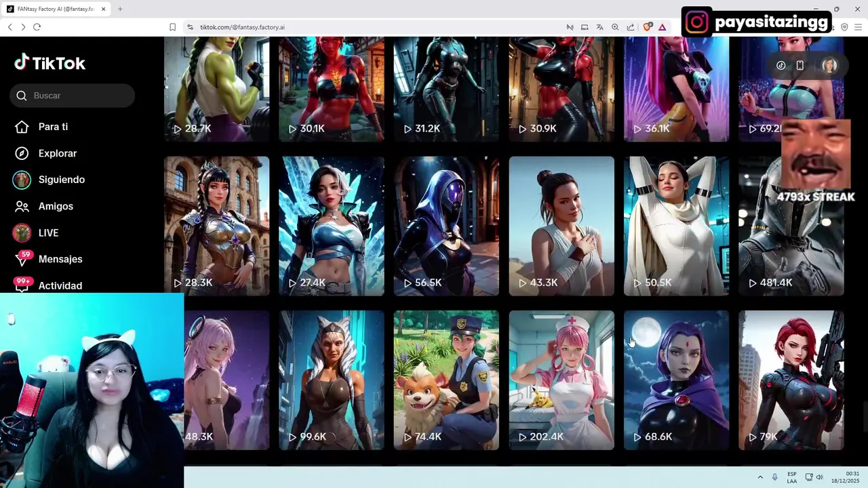Show hidden system tray icons
Screen dimensions: 868x488
click(x=760, y=477)
